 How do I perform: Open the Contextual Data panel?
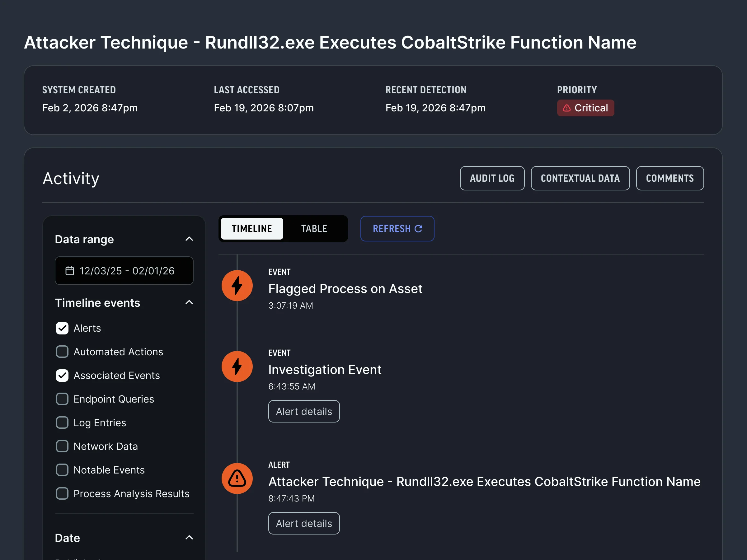[x=580, y=178]
